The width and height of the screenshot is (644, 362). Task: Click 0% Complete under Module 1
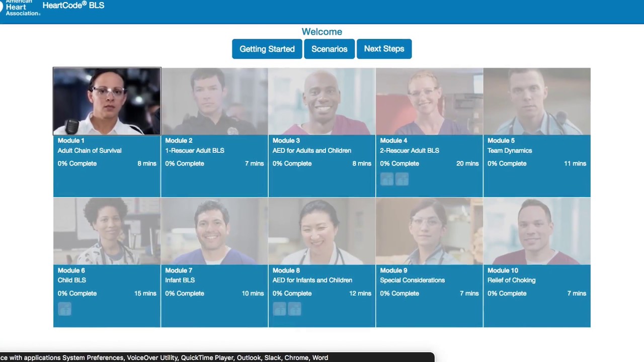point(77,163)
